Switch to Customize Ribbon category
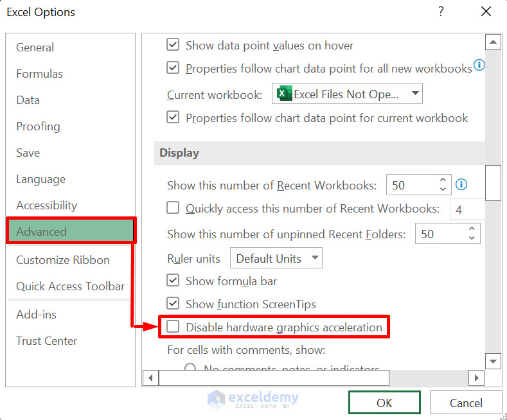 [63, 260]
